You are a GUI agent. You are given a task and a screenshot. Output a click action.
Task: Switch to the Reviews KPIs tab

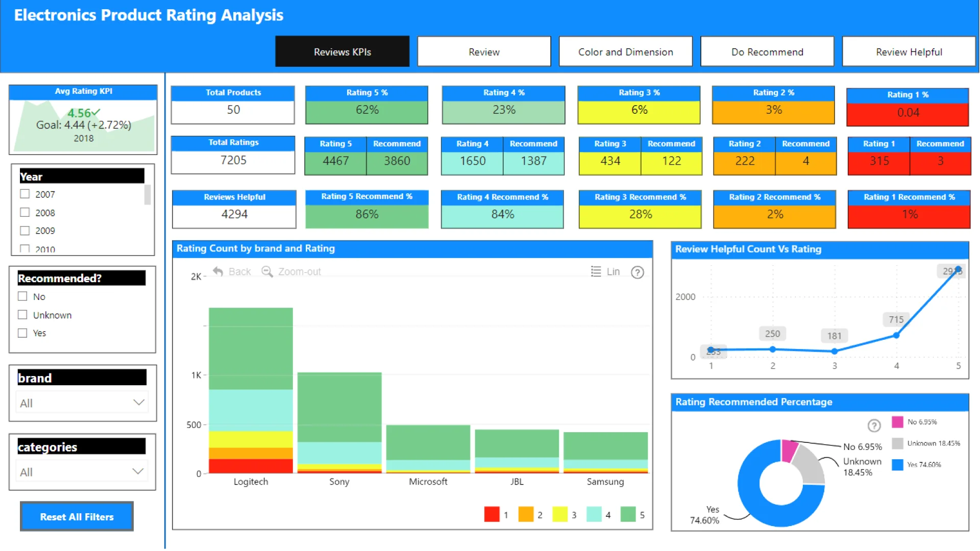[342, 52]
